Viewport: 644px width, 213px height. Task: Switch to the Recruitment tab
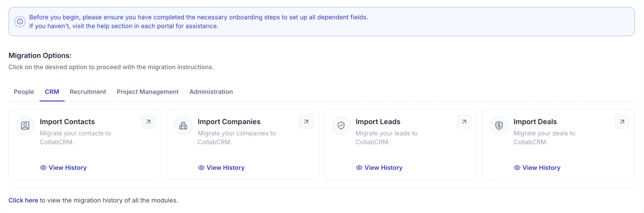(88, 92)
